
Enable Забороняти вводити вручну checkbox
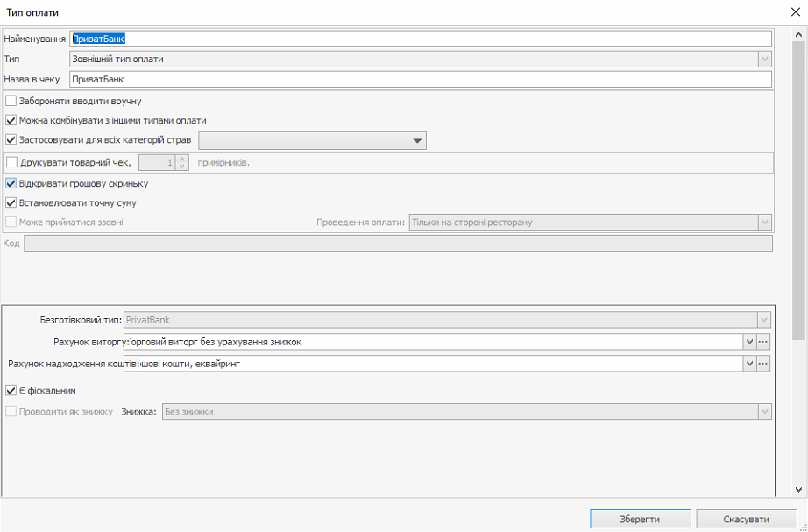[11, 101]
